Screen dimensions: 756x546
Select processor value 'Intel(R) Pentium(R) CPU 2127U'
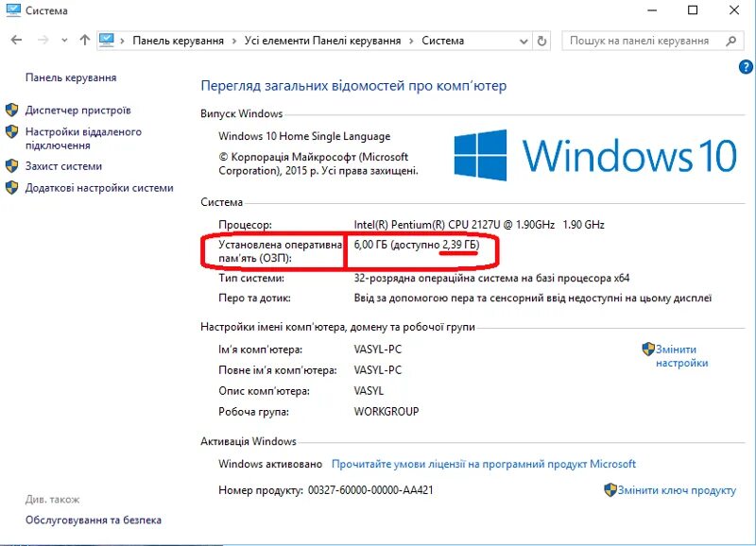tap(427, 225)
